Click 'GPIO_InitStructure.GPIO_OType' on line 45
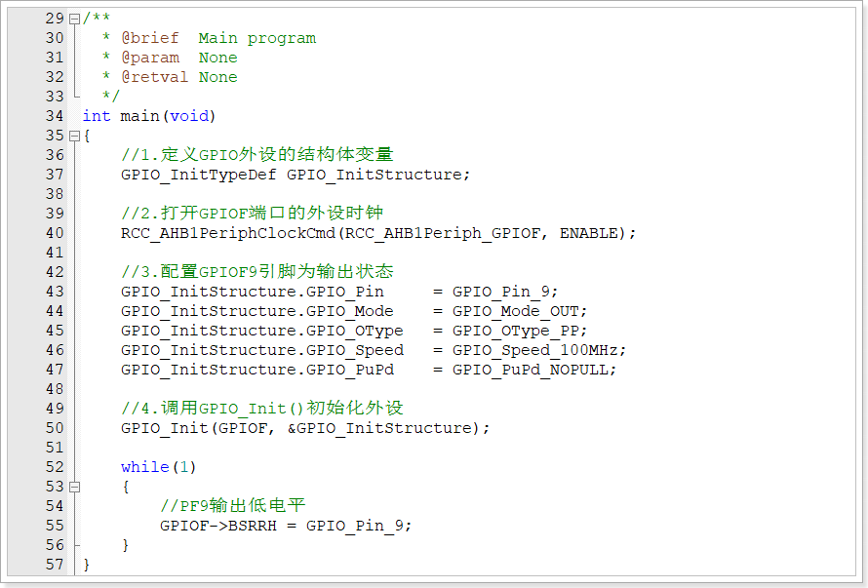Viewport: 868px width, 588px height. click(x=261, y=331)
